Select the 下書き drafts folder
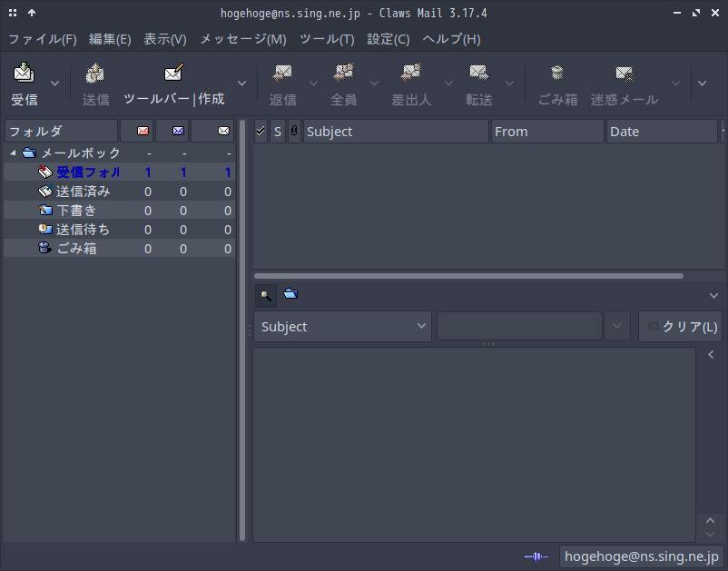728x571 pixels. pos(119,211)
